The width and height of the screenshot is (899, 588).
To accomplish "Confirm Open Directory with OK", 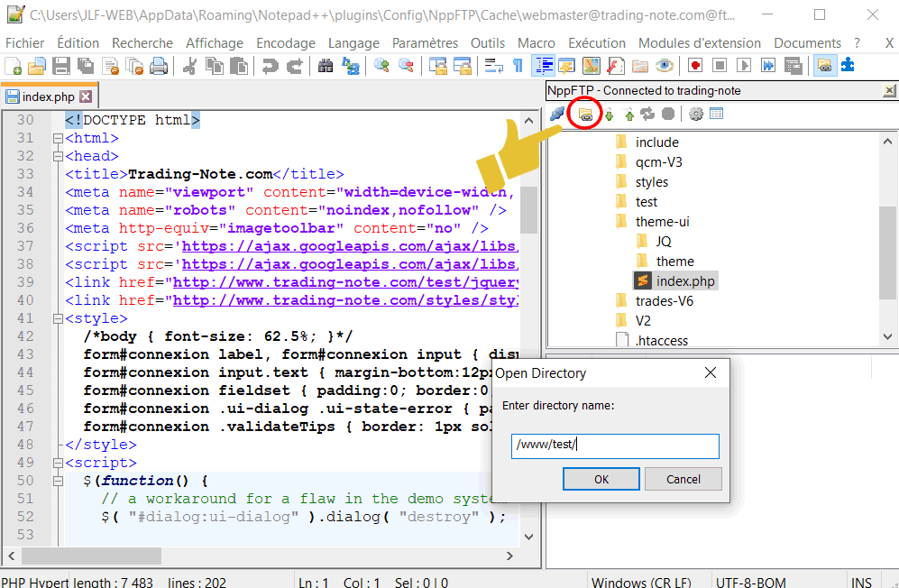I will [x=601, y=479].
